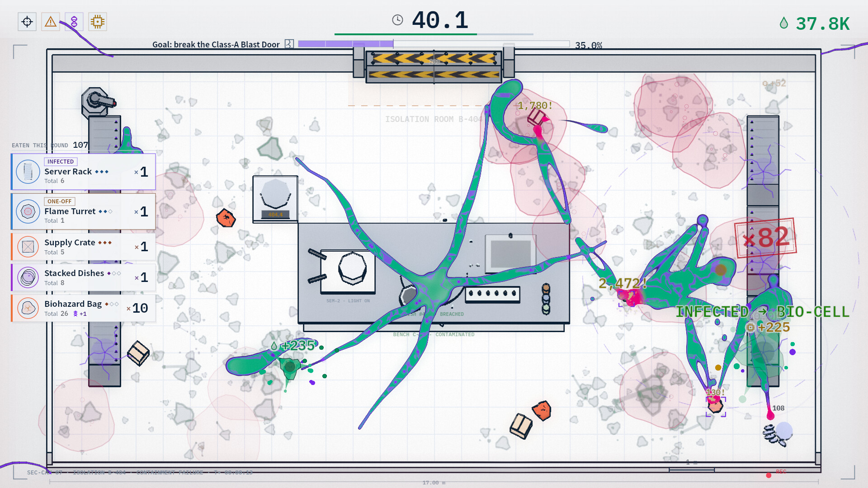Click the blast door goal progress bar

coord(434,44)
